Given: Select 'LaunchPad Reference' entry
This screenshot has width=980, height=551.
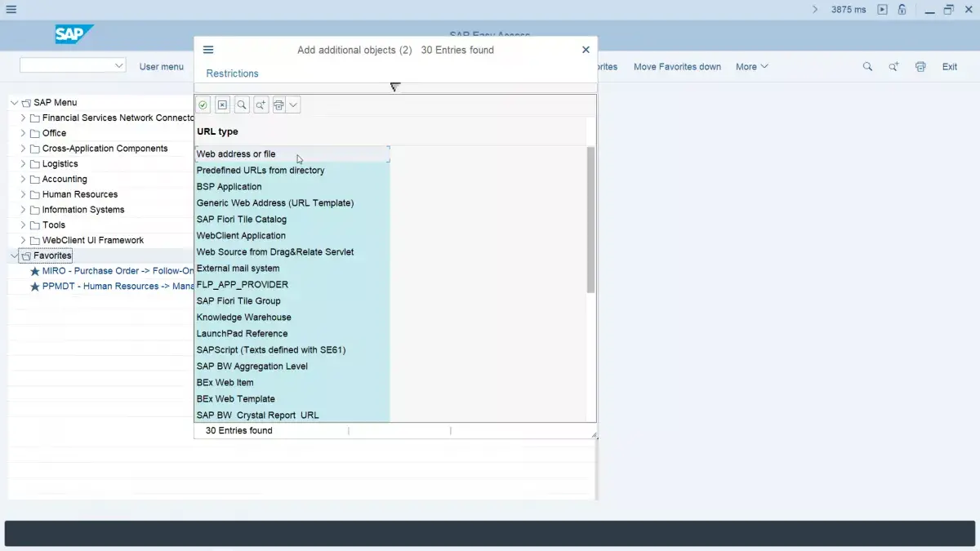Looking at the screenshot, I should pyautogui.click(x=292, y=334).
